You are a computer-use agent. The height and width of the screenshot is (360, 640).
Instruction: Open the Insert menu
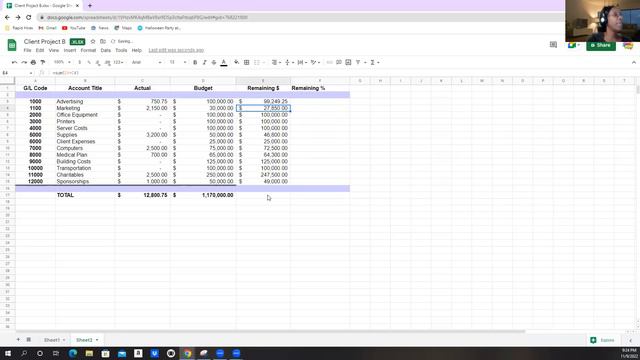click(70, 50)
